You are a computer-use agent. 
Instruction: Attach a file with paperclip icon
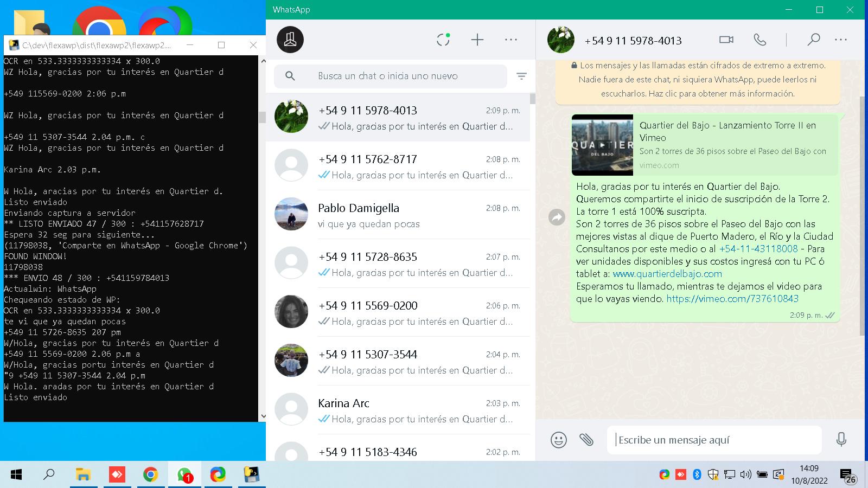click(x=586, y=439)
